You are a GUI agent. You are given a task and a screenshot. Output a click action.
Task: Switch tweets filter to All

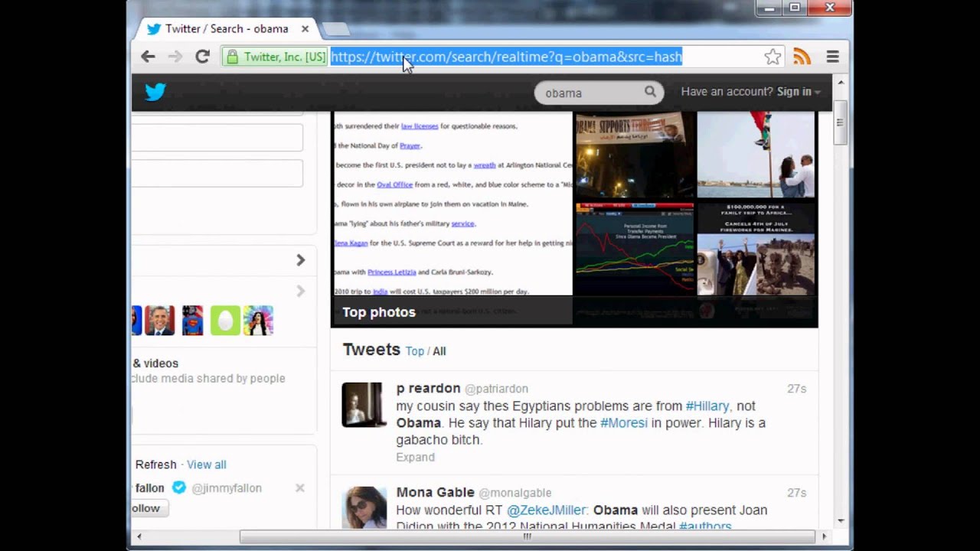(439, 351)
